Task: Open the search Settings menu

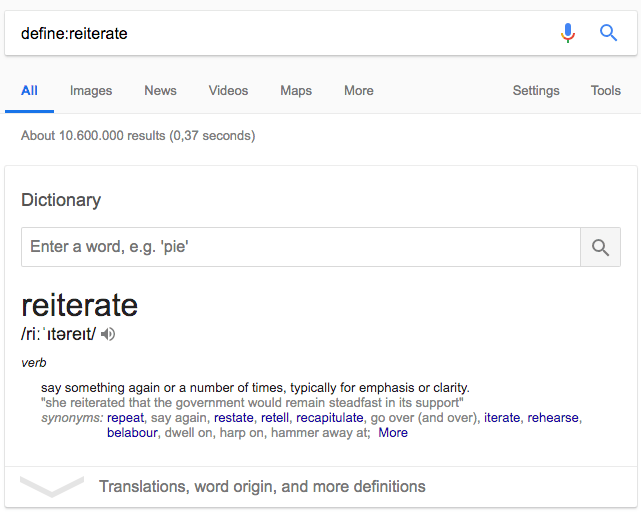Action: [536, 90]
